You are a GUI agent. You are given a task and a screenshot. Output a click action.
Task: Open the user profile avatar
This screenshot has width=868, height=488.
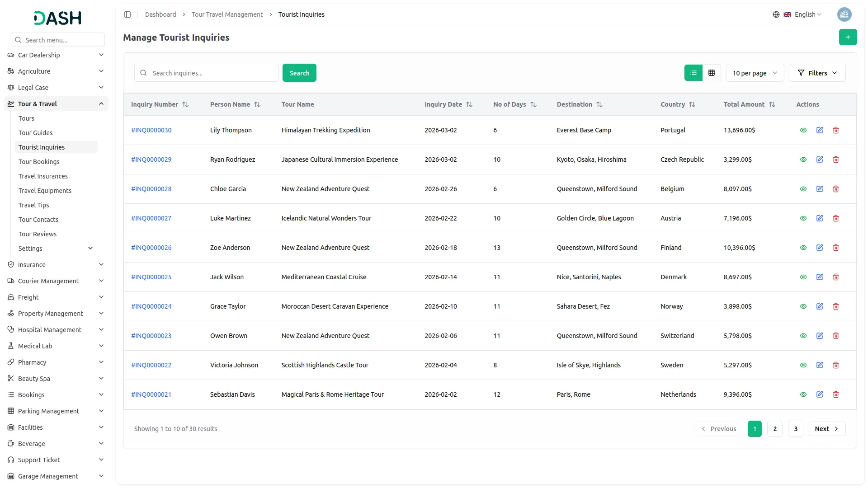tap(844, 14)
